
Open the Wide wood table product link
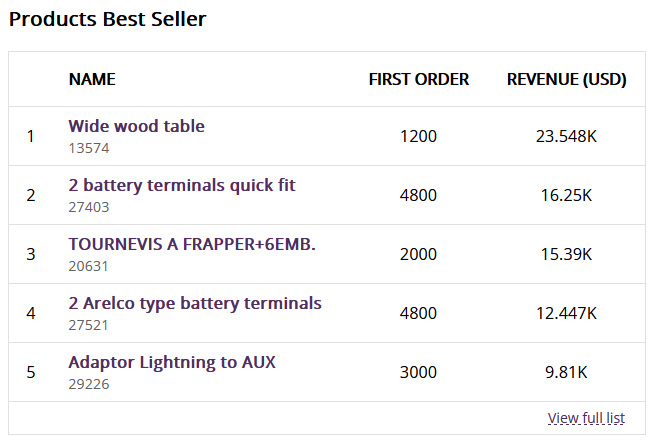[x=136, y=126]
